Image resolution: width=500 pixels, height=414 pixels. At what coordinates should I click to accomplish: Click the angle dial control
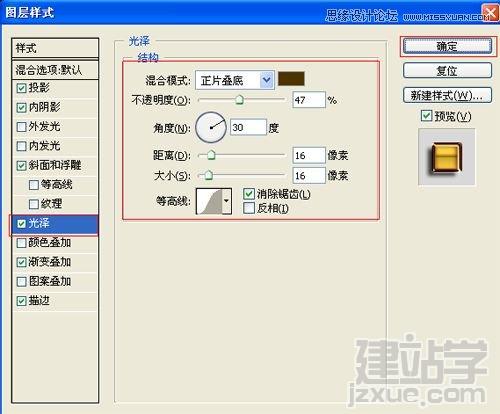pos(211,127)
